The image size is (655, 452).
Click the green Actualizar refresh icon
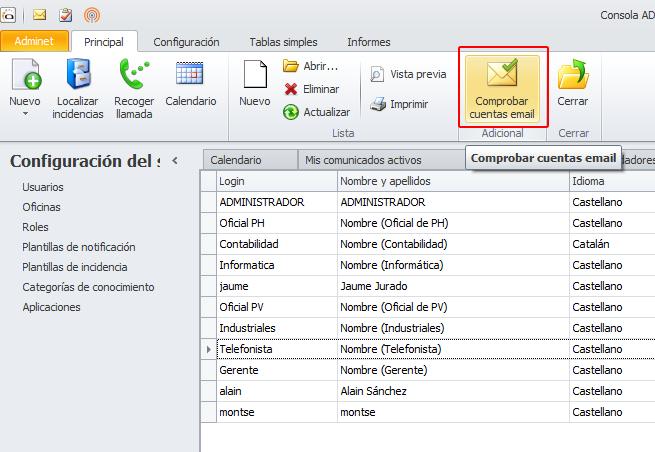[x=291, y=112]
